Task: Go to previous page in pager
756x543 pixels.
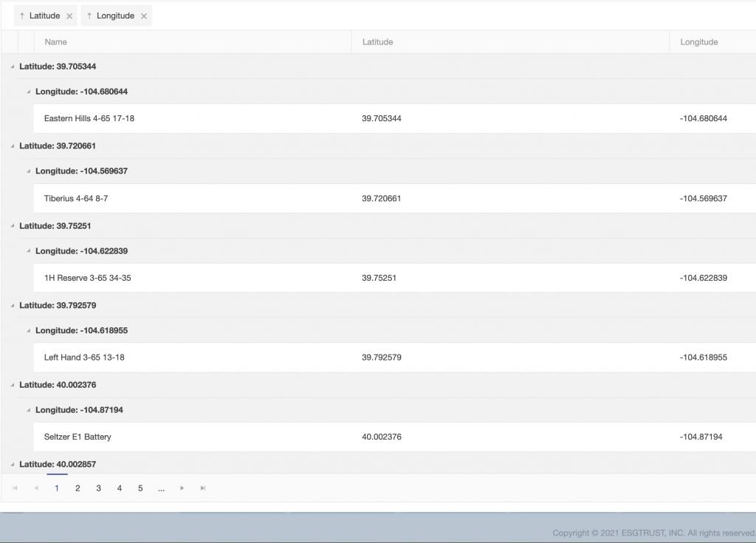Action: click(x=36, y=488)
